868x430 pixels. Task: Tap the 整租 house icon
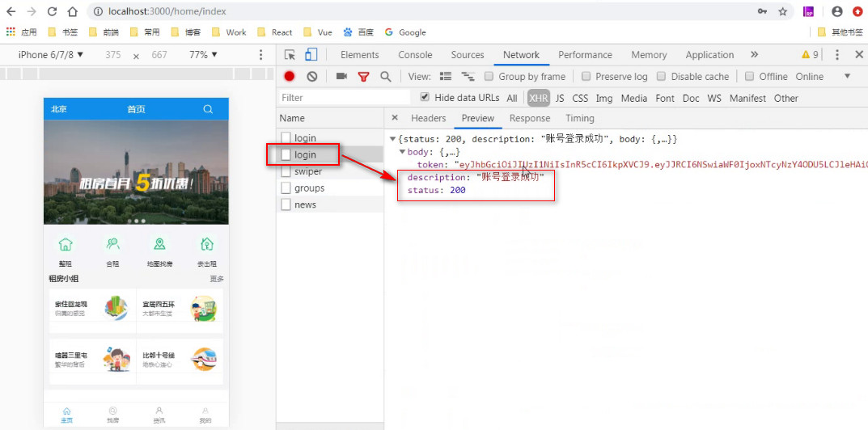tap(66, 244)
